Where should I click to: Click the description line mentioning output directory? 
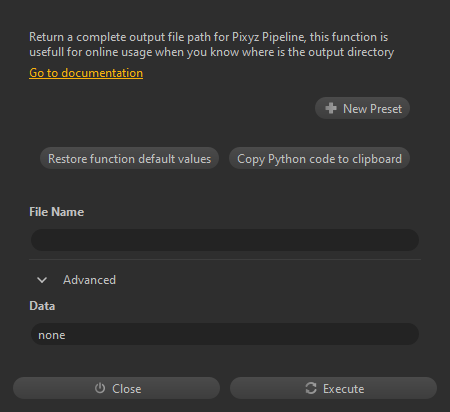211,52
